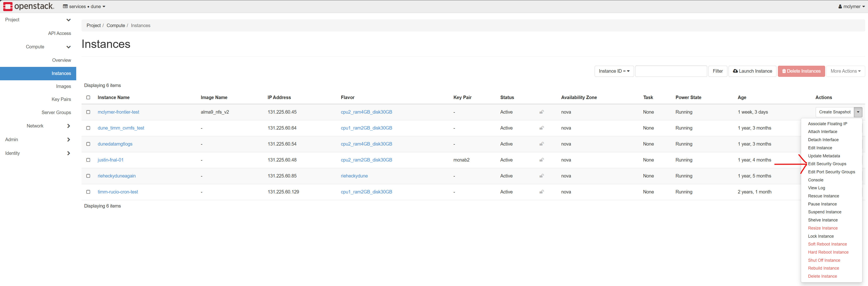Select Hard Reboot Instance menu entry

(x=828, y=252)
